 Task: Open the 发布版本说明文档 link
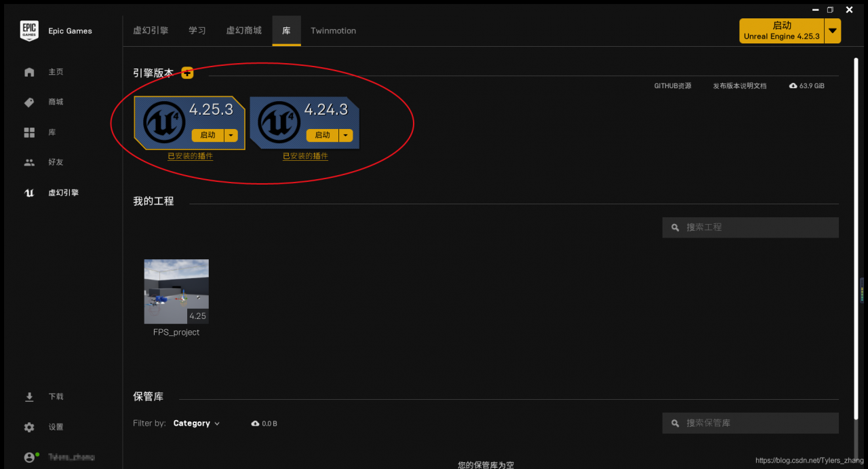click(739, 86)
